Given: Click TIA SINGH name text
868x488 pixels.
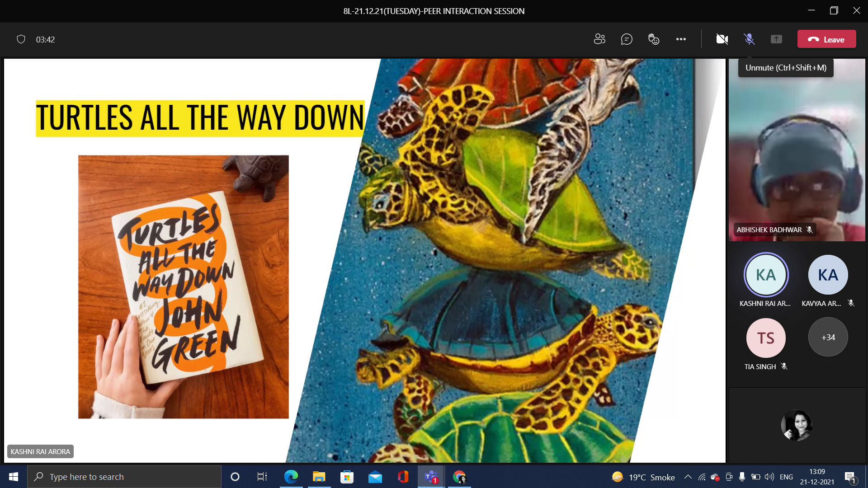Looking at the screenshot, I should (760, 366).
